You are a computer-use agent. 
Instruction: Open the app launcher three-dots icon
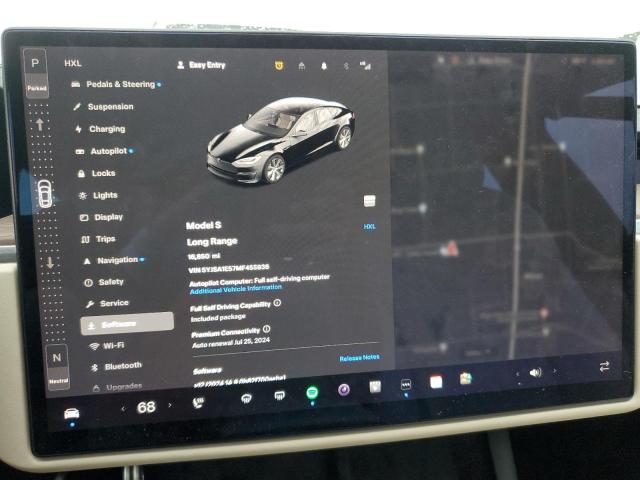[x=406, y=384]
